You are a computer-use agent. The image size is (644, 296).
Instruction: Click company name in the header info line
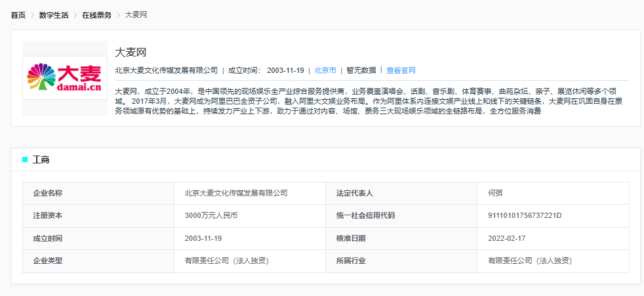167,70
